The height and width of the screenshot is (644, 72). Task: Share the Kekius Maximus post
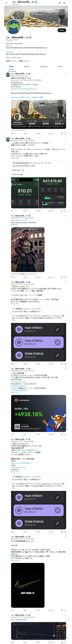pyautogui.click(x=65, y=277)
